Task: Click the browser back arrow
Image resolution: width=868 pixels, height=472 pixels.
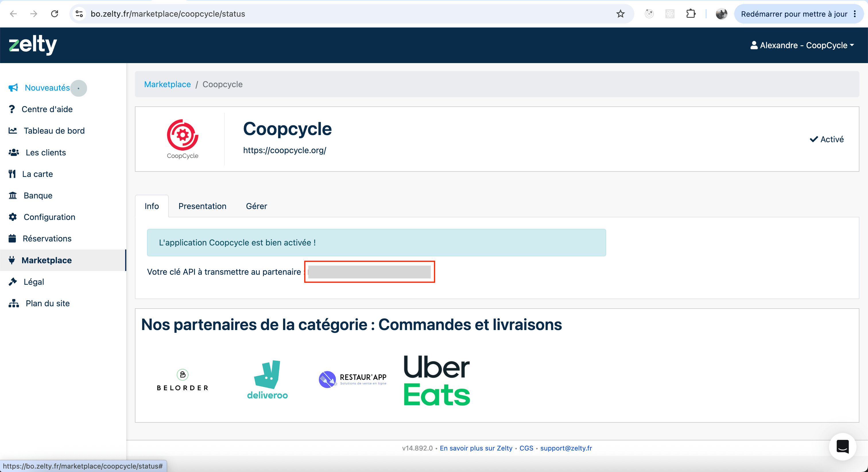Action: click(13, 14)
